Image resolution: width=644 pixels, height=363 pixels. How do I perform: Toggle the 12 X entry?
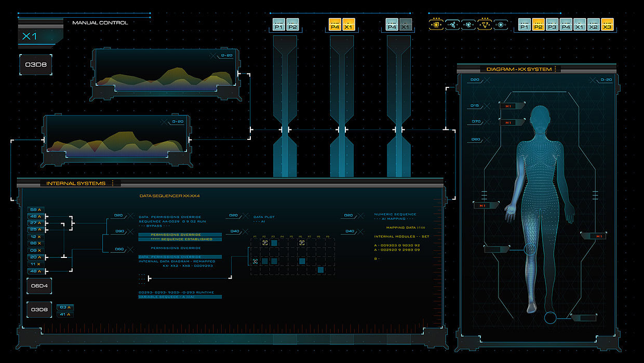(x=36, y=237)
